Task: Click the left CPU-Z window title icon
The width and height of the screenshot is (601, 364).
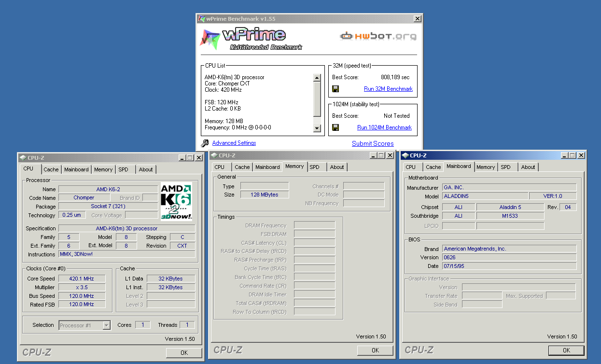Action: [23, 157]
